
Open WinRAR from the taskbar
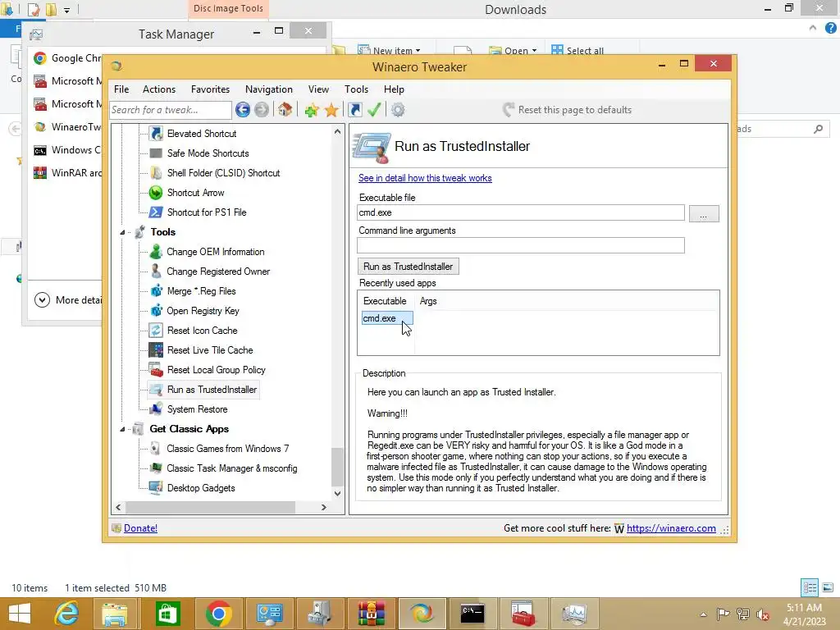click(371, 614)
